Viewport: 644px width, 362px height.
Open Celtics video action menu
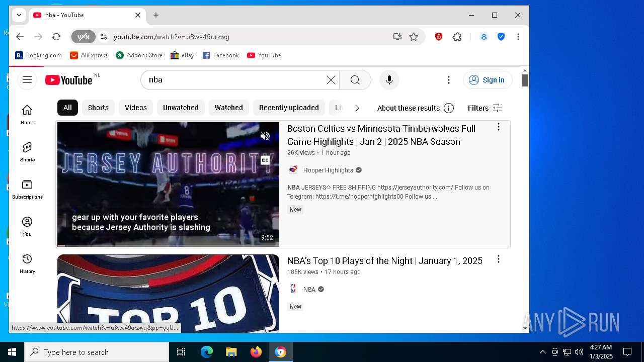[499, 127]
